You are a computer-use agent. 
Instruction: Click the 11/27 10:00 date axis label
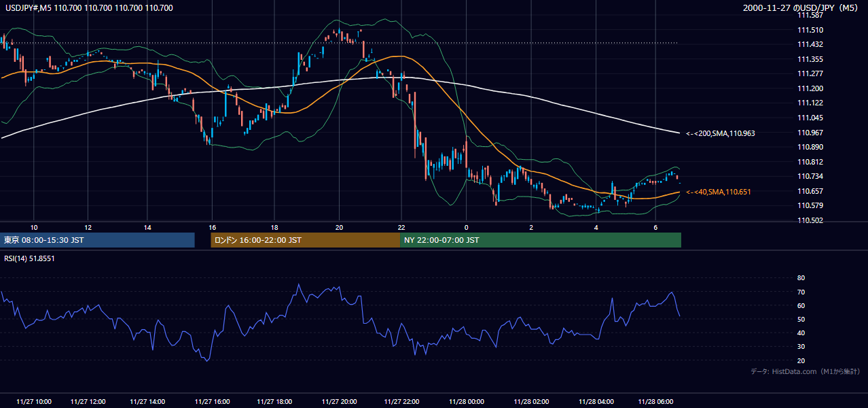pos(34,401)
